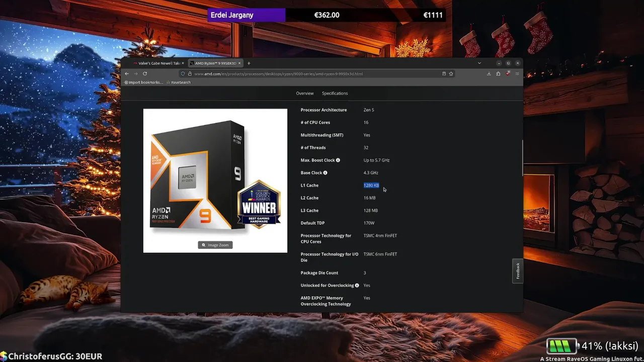Image resolution: width=644 pixels, height=362 pixels.
Task: Open the Specifications section tab
Action: tap(335, 93)
